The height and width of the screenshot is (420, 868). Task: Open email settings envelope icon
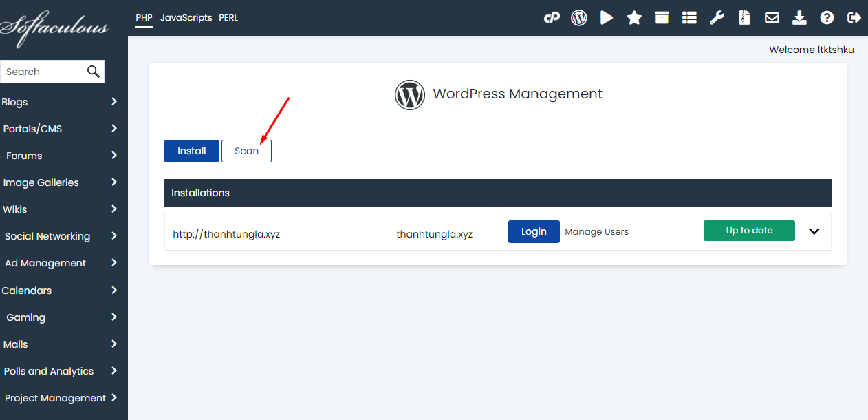click(x=772, y=18)
